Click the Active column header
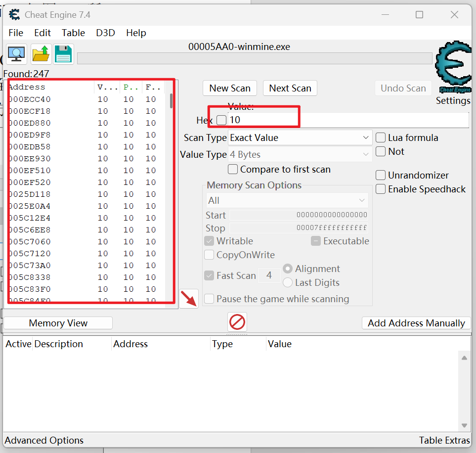The height and width of the screenshot is (453, 476). point(18,344)
